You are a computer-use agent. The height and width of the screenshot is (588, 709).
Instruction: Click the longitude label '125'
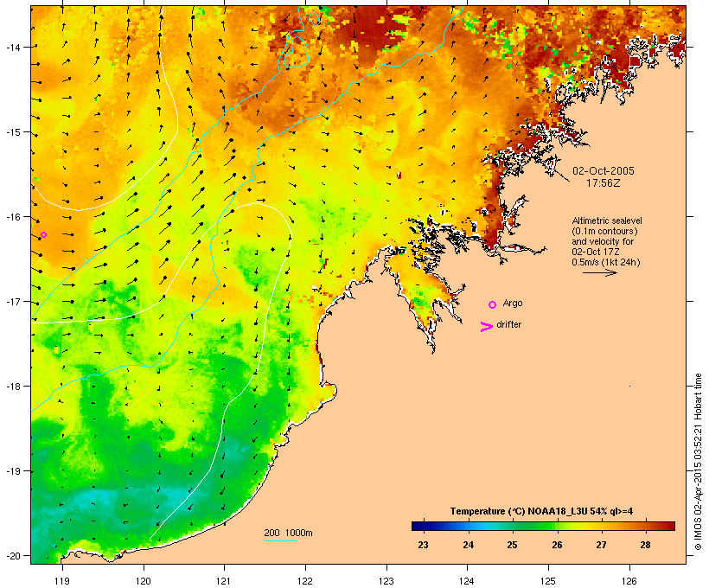(548, 581)
